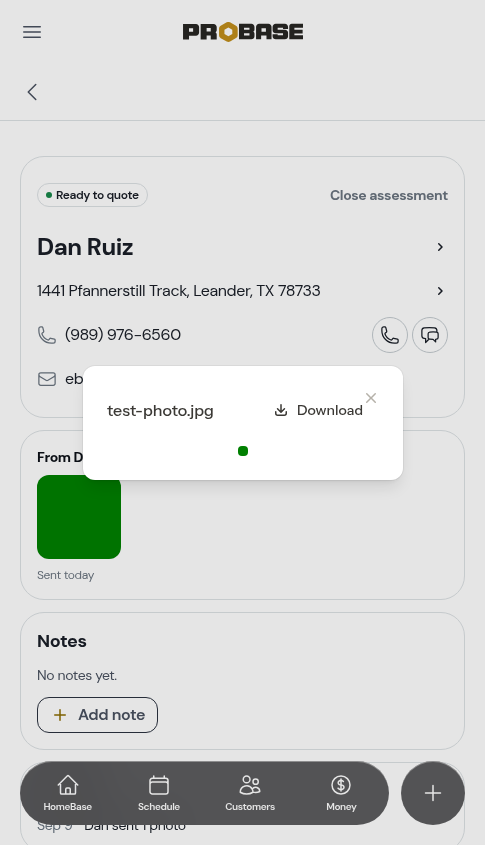Click the small green photo preview

click(x=243, y=451)
